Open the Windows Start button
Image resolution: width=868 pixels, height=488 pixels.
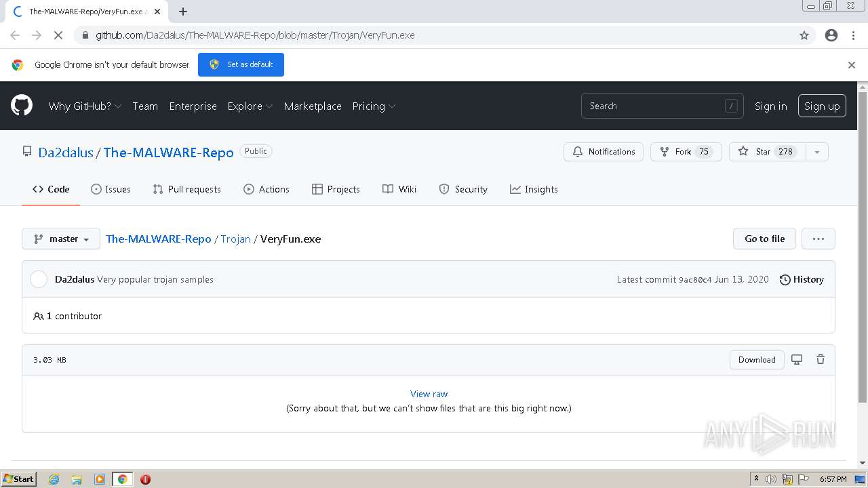pyautogui.click(x=18, y=479)
